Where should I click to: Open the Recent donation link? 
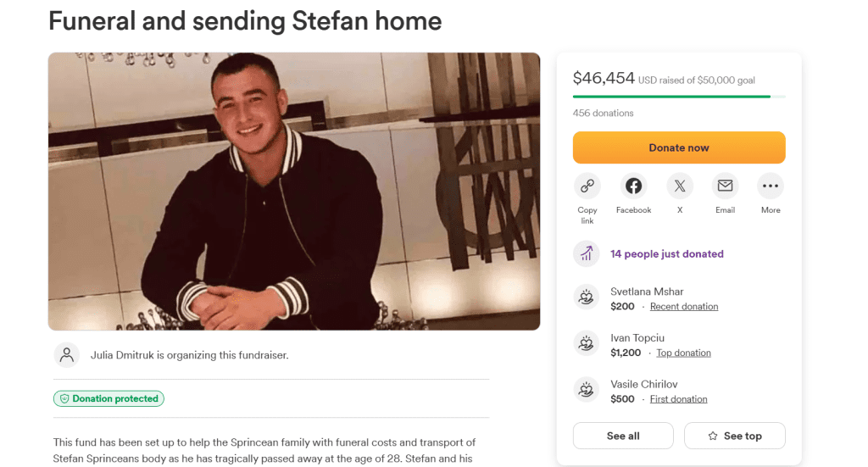683,307
